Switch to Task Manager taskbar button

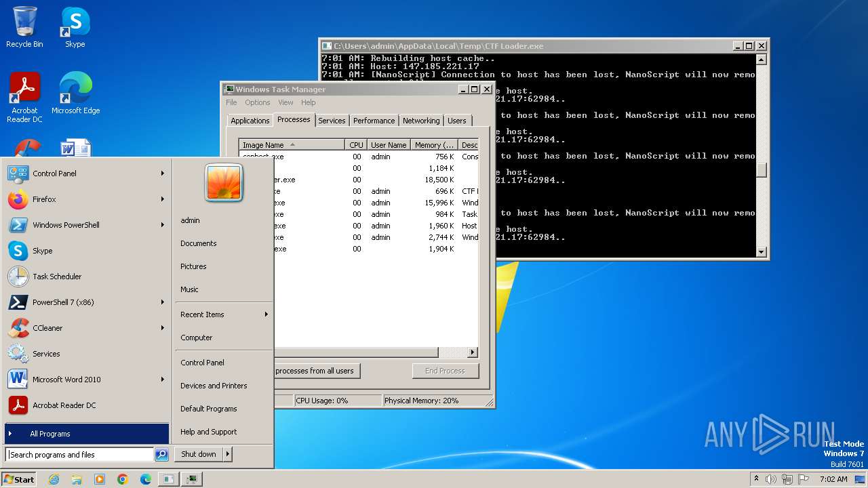pyautogui.click(x=193, y=479)
